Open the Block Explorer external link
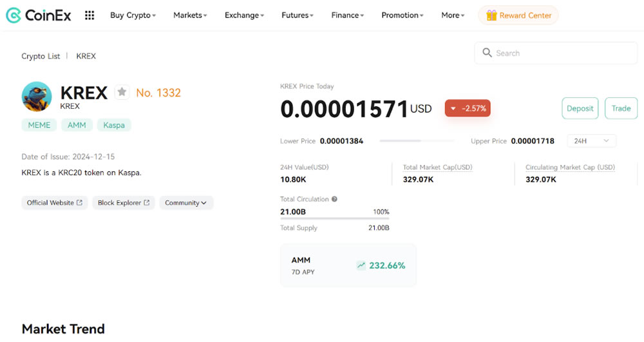 click(x=123, y=203)
